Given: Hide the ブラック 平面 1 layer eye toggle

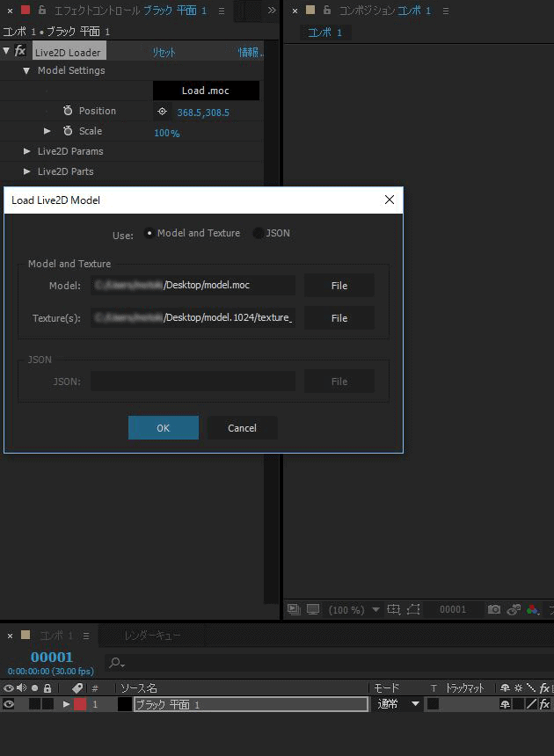Looking at the screenshot, I should 9,704.
